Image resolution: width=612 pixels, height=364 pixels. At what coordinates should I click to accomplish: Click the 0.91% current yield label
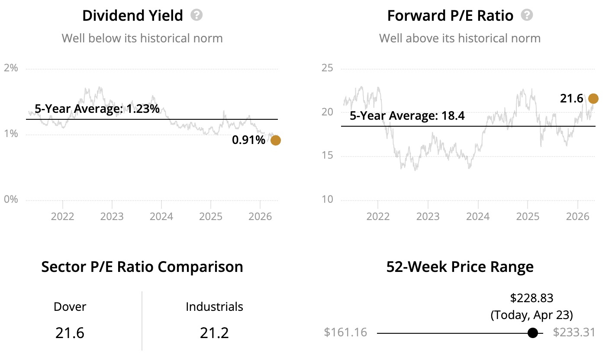tap(248, 140)
